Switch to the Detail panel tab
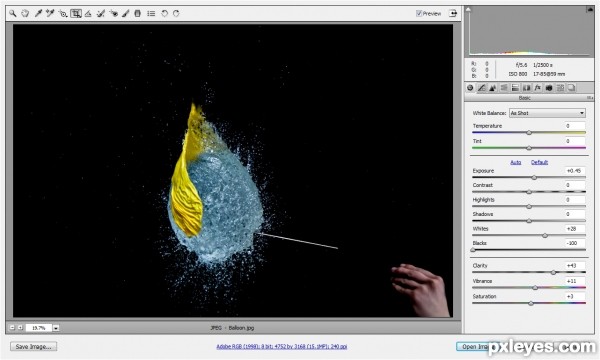 click(x=492, y=88)
